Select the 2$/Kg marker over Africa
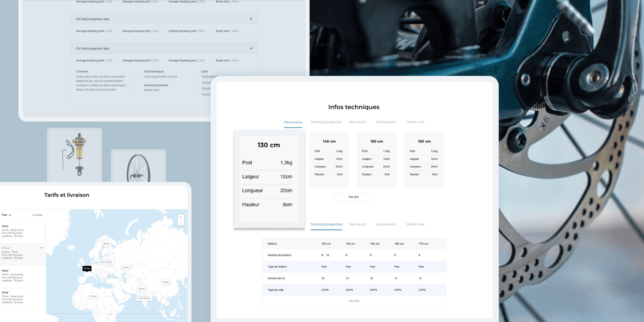 click(93, 296)
